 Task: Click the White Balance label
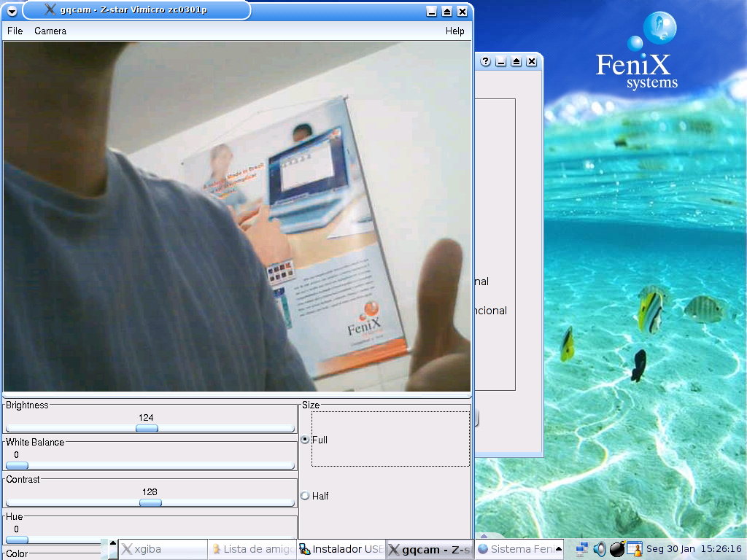35,443
